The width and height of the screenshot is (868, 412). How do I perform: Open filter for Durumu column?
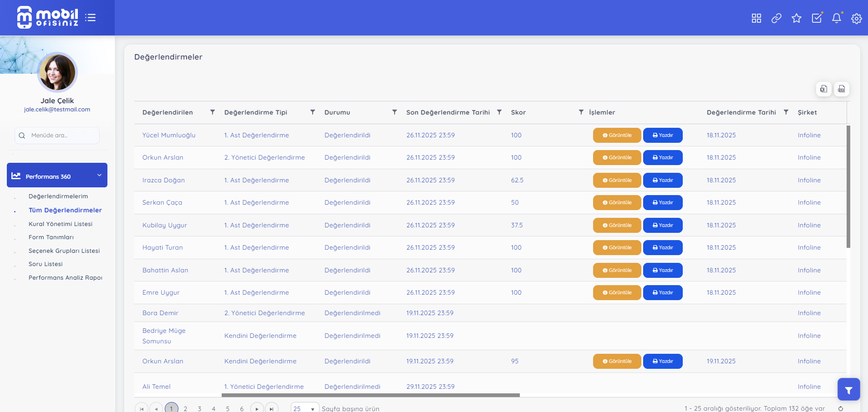pyautogui.click(x=394, y=112)
